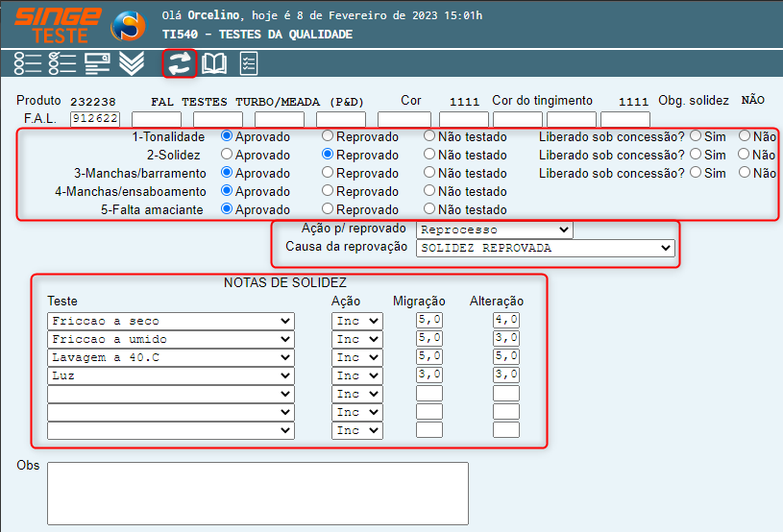Click the F.A.L. field containing 912622
Viewport: 783px width, 532px height.
(94, 119)
